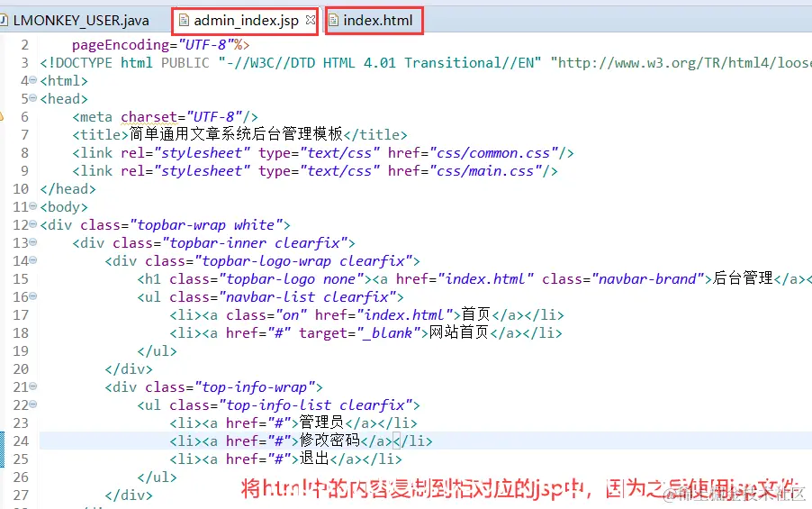Close the admin_index.jsp tab with its X

tap(311, 20)
